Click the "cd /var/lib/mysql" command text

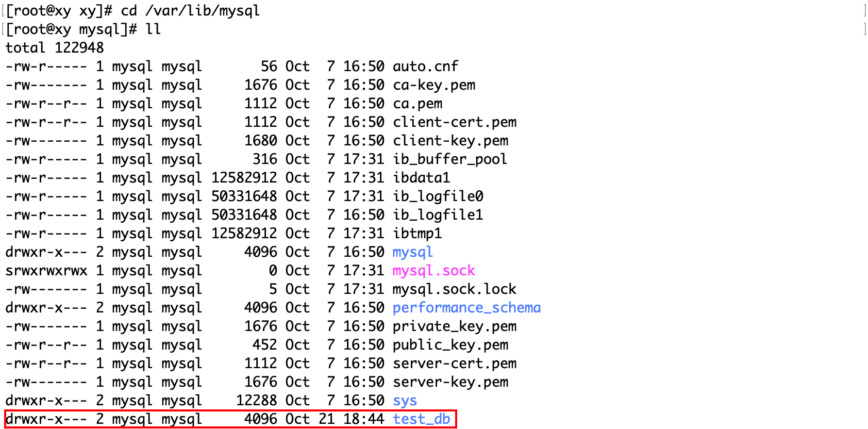pyautogui.click(x=190, y=10)
